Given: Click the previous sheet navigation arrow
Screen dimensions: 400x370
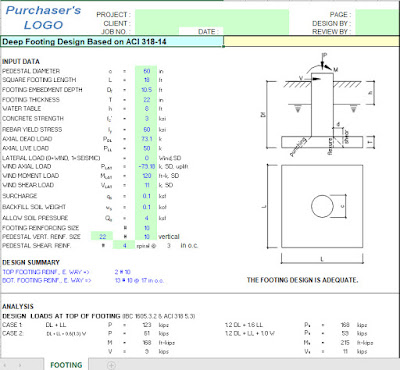Looking at the screenshot, I should click(6, 365).
